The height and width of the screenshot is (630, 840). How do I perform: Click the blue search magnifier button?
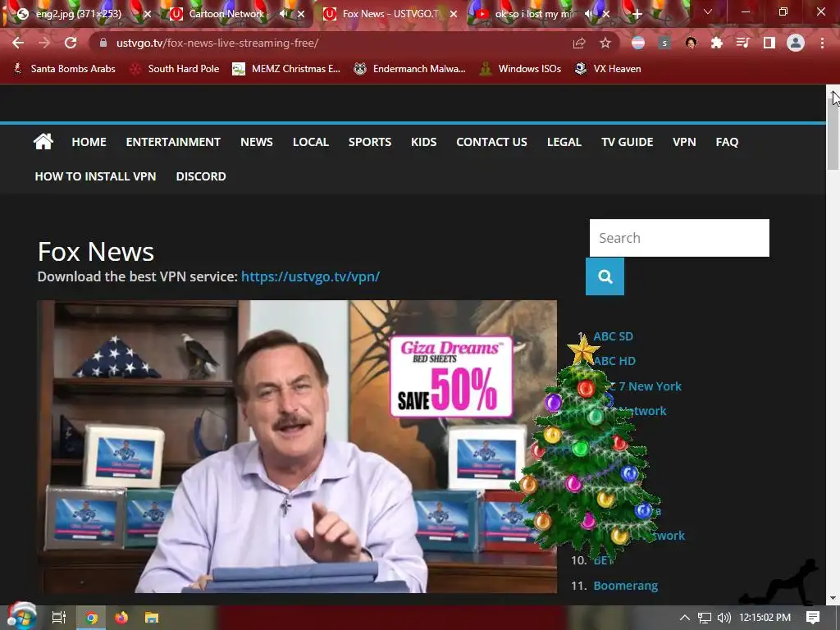[x=605, y=276]
